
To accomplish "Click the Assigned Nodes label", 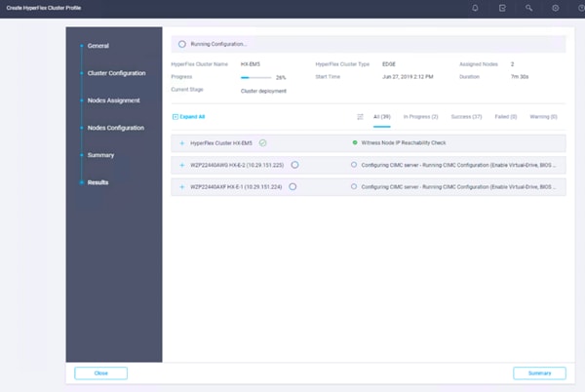I will coord(479,64).
